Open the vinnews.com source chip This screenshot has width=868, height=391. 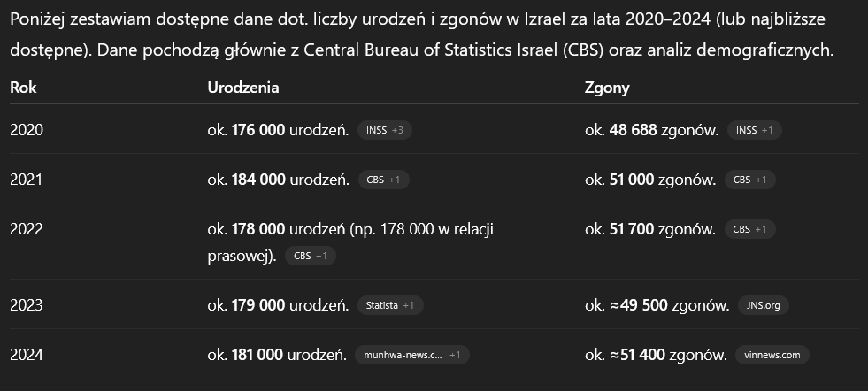pyautogui.click(x=772, y=355)
